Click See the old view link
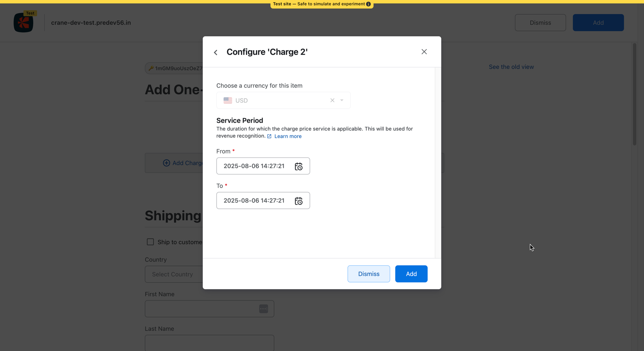644x351 pixels. point(511,67)
